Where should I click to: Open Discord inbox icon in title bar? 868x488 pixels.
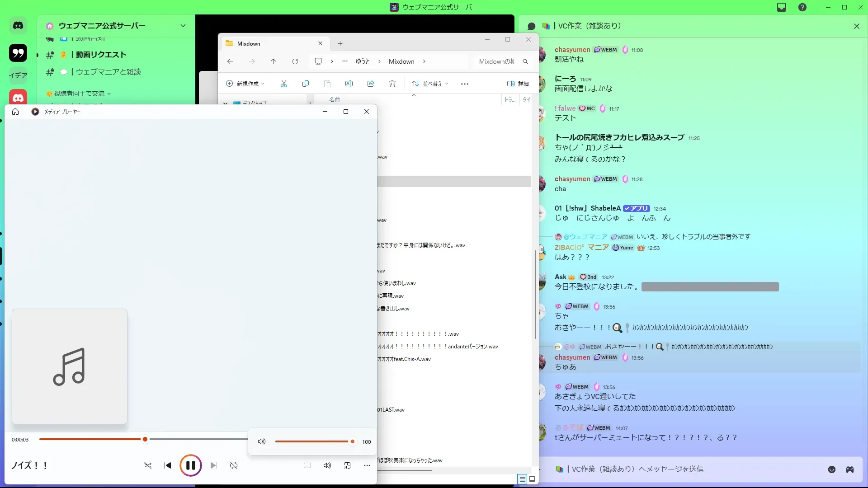[x=782, y=7]
